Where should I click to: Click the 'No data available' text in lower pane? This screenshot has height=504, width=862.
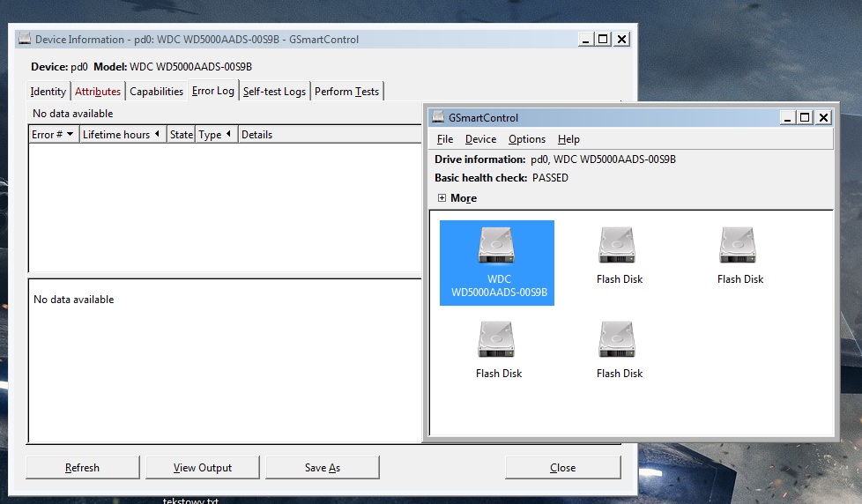(74, 300)
